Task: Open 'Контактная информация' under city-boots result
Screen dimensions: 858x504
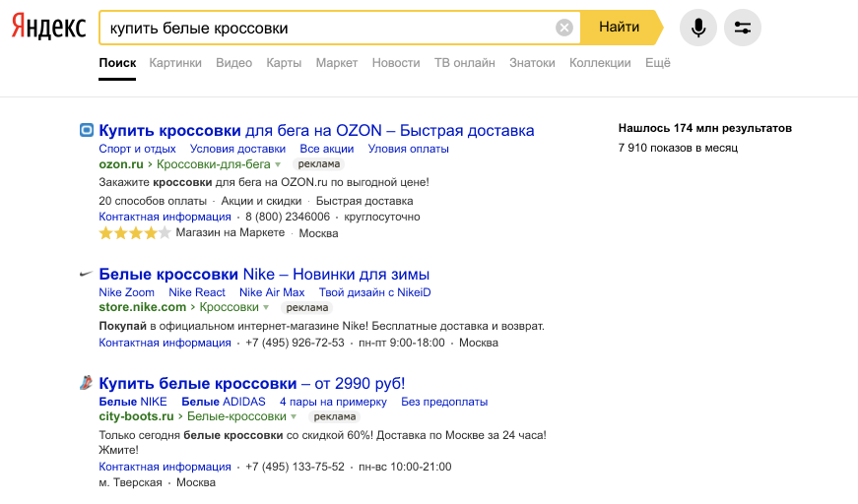Action: click(x=165, y=467)
